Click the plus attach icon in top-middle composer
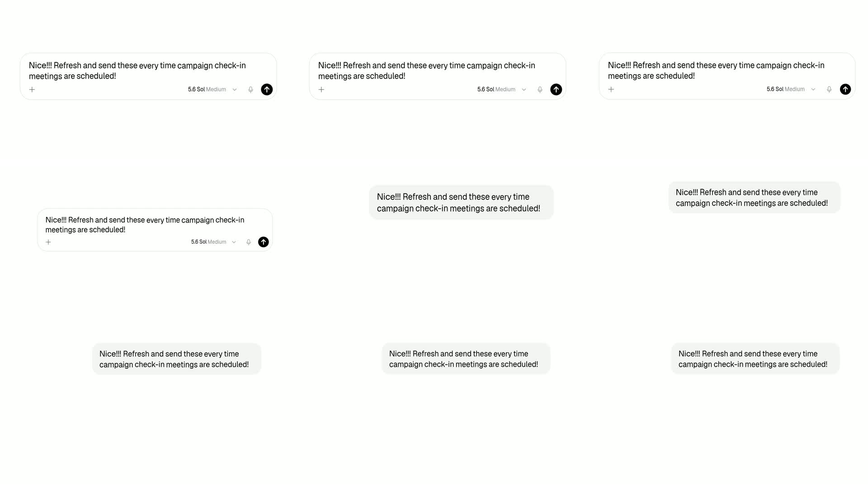Viewport: 868px width, 488px height. point(321,89)
